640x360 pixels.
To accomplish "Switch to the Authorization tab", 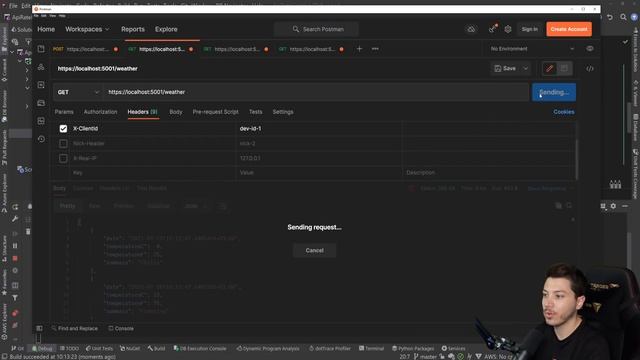I will [x=100, y=112].
